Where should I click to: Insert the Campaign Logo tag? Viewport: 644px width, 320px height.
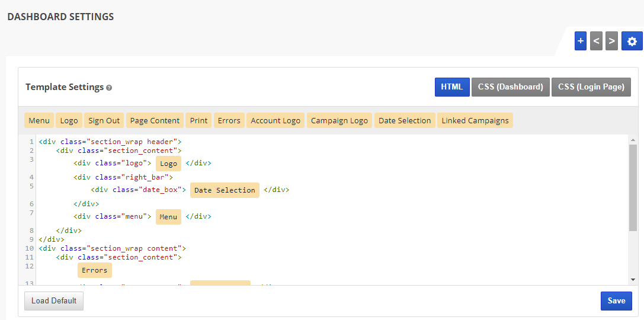339,120
